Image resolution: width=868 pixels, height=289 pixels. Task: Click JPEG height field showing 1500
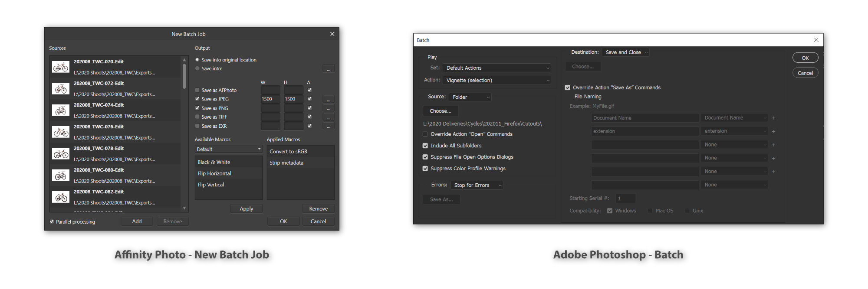click(293, 99)
